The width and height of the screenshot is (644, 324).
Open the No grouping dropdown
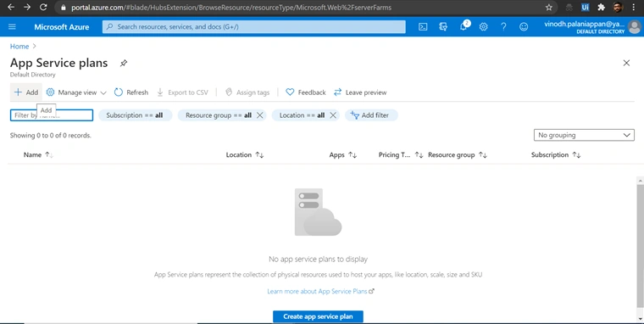[x=584, y=135]
